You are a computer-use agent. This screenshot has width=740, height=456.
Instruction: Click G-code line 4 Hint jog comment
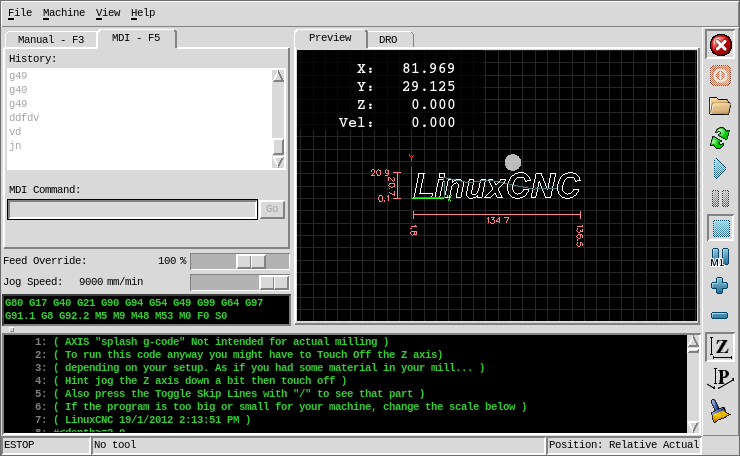pos(200,380)
